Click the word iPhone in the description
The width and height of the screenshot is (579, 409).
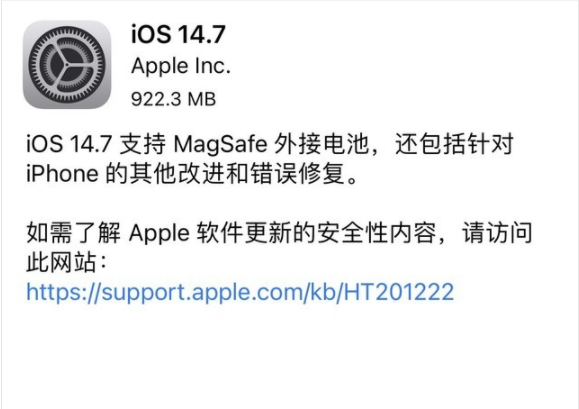[62, 173]
